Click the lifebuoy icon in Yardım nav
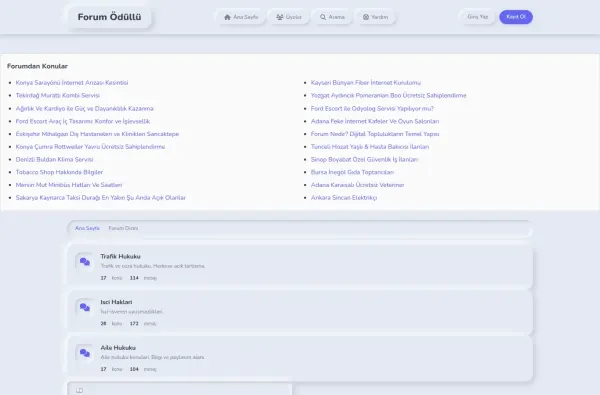This screenshot has width=600, height=395. tap(366, 17)
